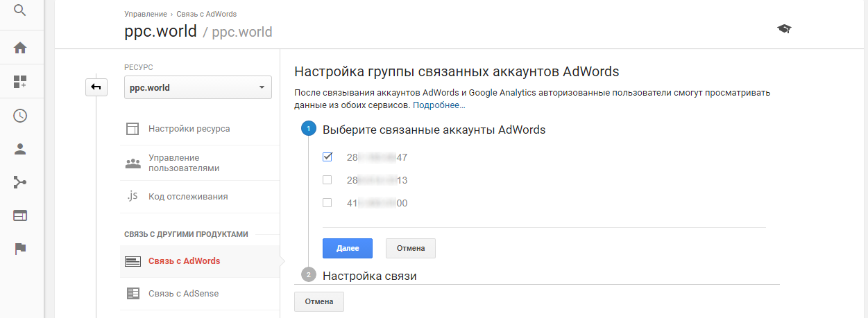
Task: Open Acquisition branching arrows icon
Action: (x=20, y=182)
